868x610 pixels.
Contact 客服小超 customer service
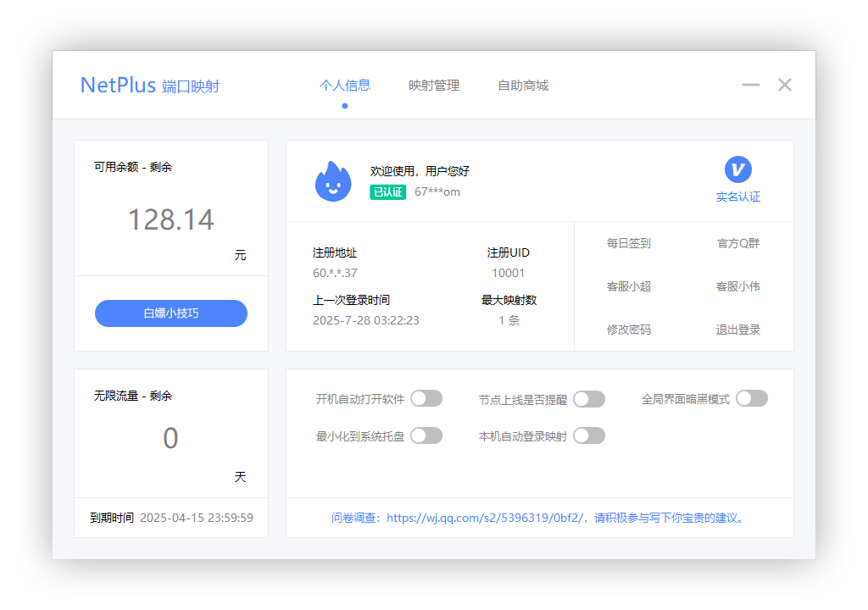click(627, 286)
